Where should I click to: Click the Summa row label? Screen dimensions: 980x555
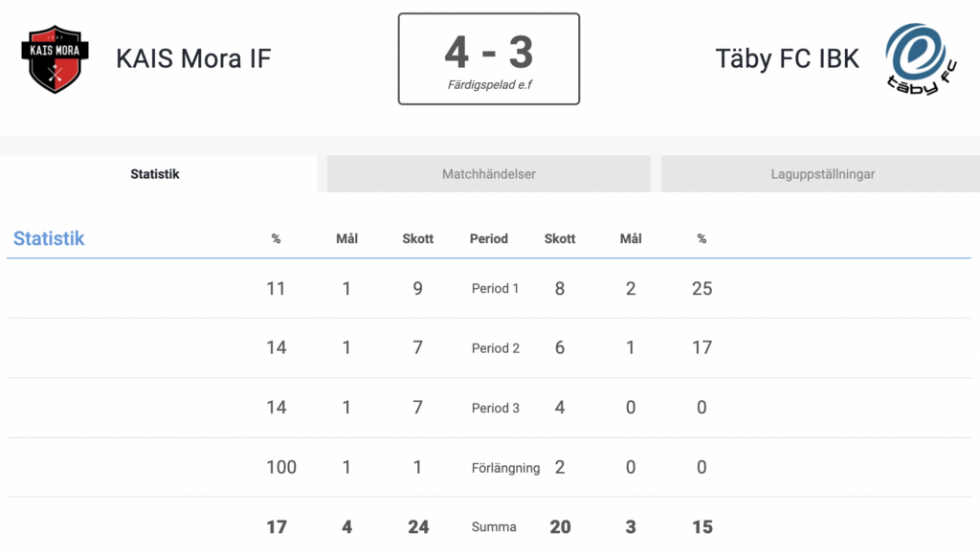point(494,527)
